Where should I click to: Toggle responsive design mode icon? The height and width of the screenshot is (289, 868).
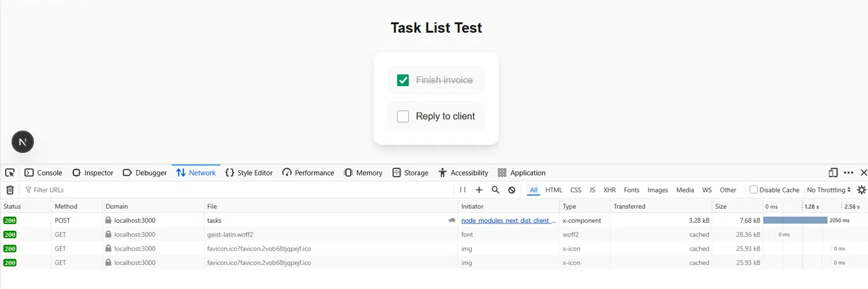[x=833, y=173]
